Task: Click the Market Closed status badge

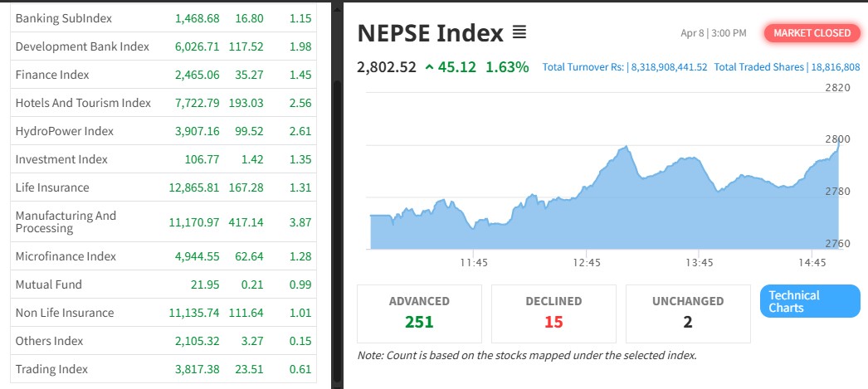Action: point(812,33)
